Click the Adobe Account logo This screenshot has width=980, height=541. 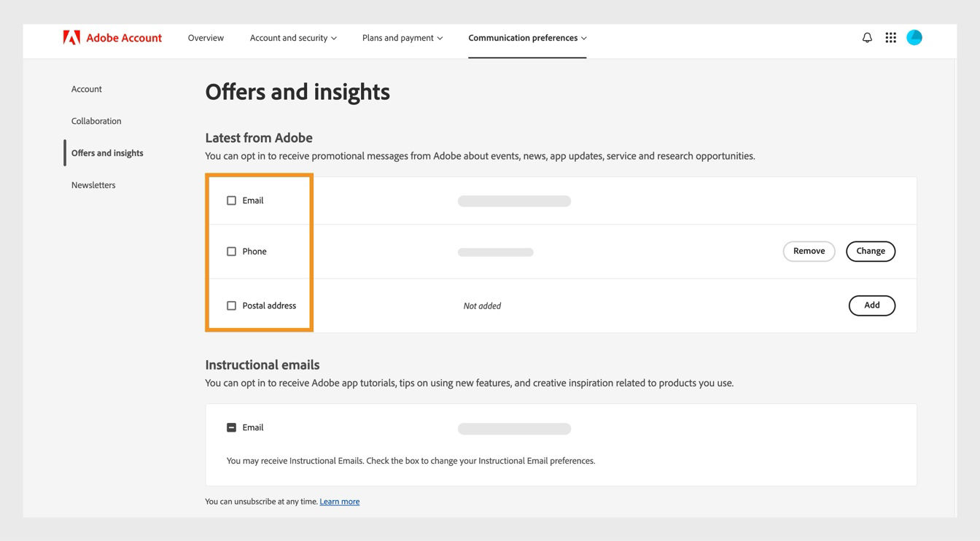click(x=112, y=37)
